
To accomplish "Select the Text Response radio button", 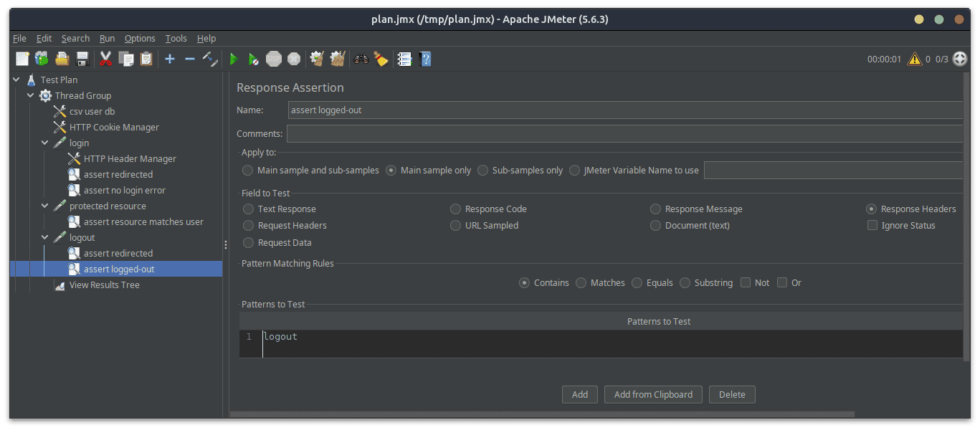I will (248, 209).
